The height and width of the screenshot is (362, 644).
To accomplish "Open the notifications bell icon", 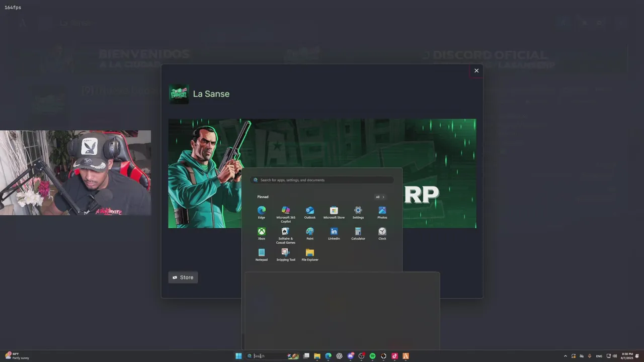I will 637,356.
